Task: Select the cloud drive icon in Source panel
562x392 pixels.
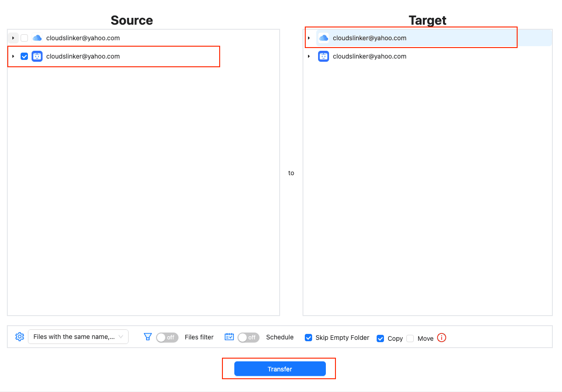Action: click(x=37, y=38)
